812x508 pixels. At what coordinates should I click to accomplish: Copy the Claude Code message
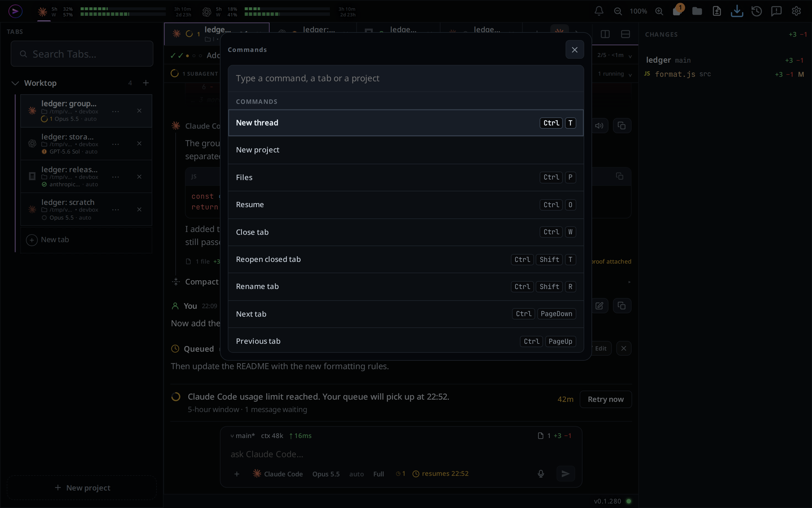(622, 126)
